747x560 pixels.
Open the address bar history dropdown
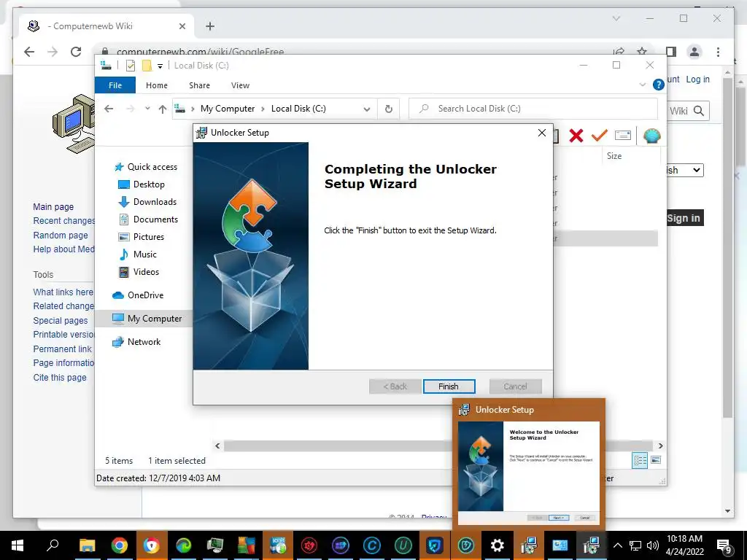click(367, 109)
